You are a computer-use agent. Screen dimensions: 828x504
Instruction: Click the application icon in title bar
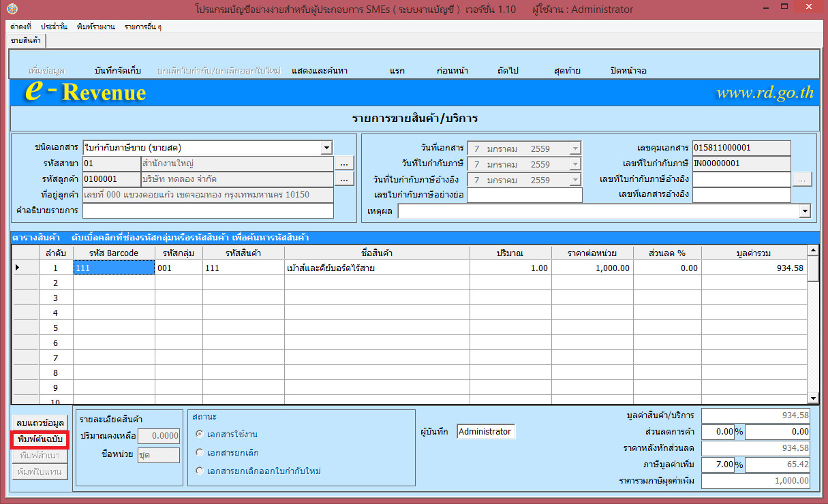(12, 10)
